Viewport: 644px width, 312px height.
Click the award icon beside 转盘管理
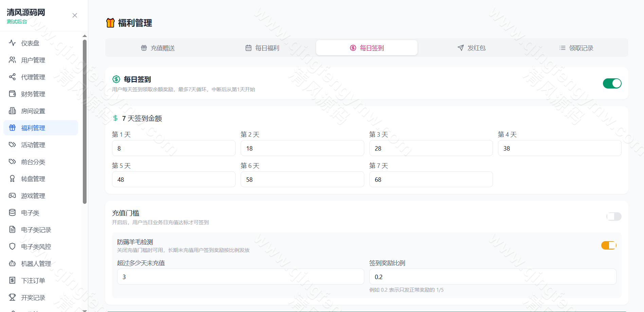(12, 179)
